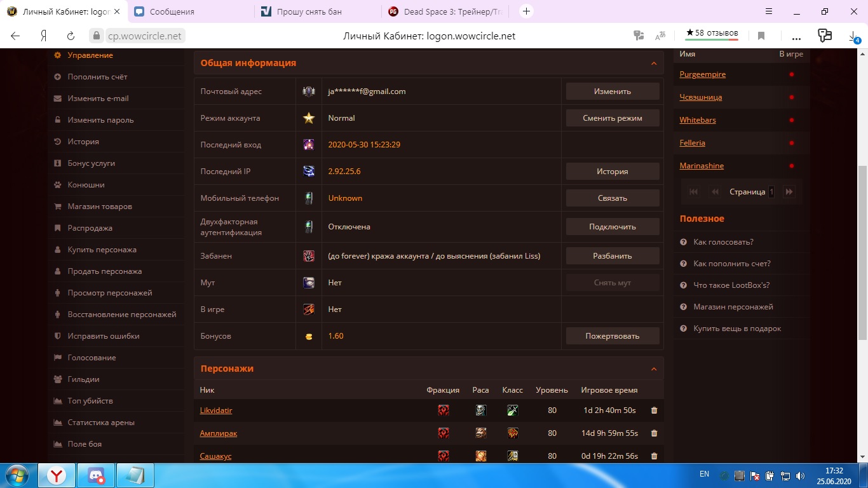The height and width of the screenshot is (488, 868).
Task: Collapse the Общая информация section
Action: 653,64
